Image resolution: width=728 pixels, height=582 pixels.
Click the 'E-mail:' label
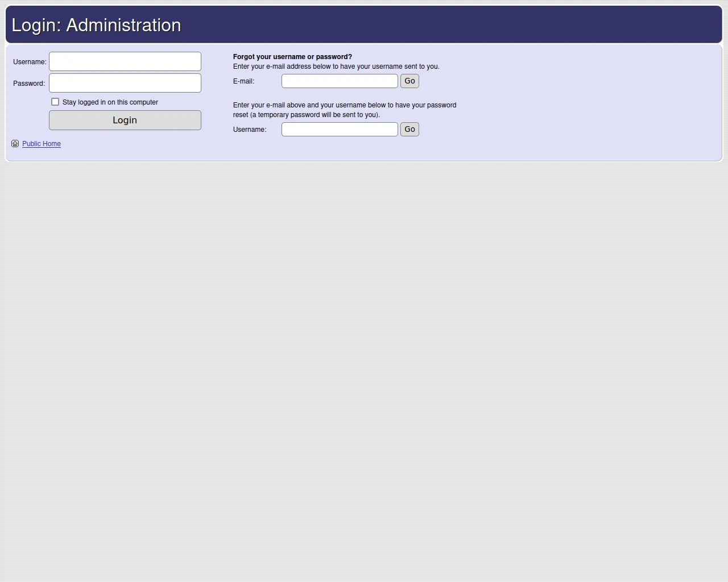(x=243, y=81)
